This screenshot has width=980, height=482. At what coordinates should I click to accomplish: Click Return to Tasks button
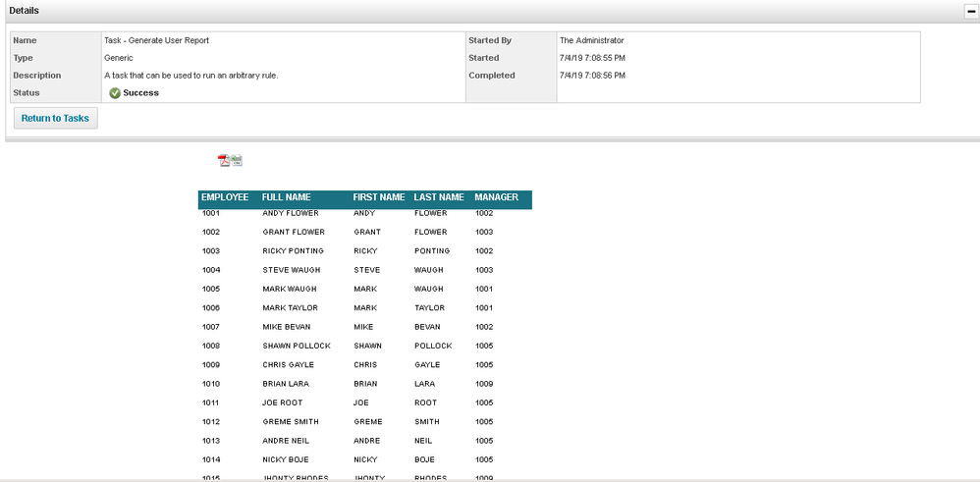pos(55,119)
